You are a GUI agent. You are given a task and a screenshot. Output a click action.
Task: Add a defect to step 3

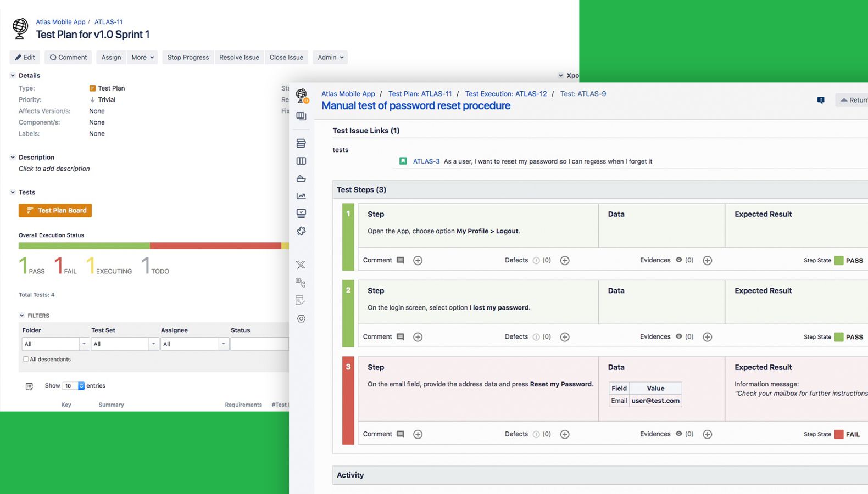coord(564,434)
